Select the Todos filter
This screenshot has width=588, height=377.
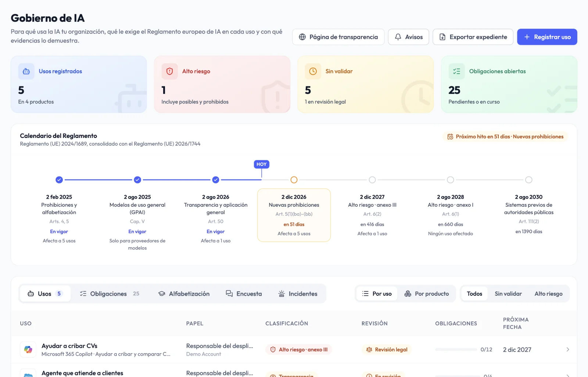(x=474, y=294)
